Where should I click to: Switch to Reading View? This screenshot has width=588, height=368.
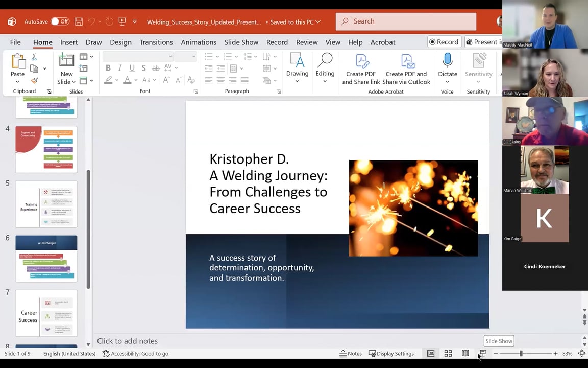[465, 353]
